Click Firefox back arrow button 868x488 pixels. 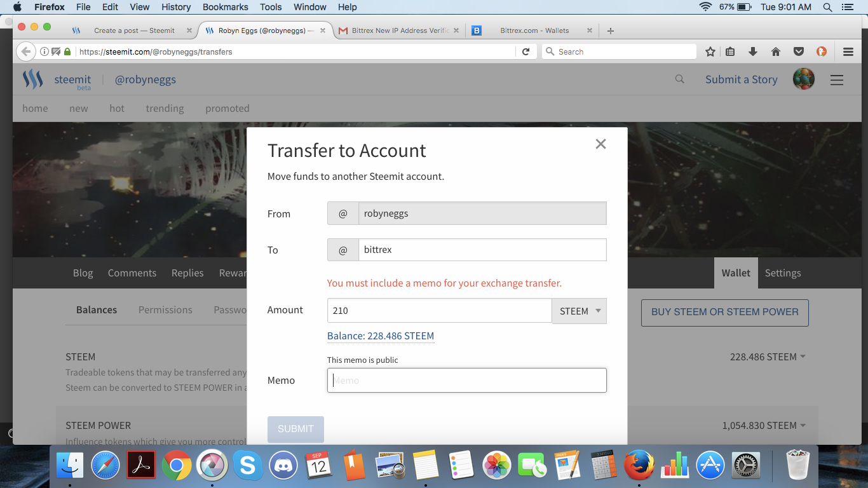click(x=25, y=51)
